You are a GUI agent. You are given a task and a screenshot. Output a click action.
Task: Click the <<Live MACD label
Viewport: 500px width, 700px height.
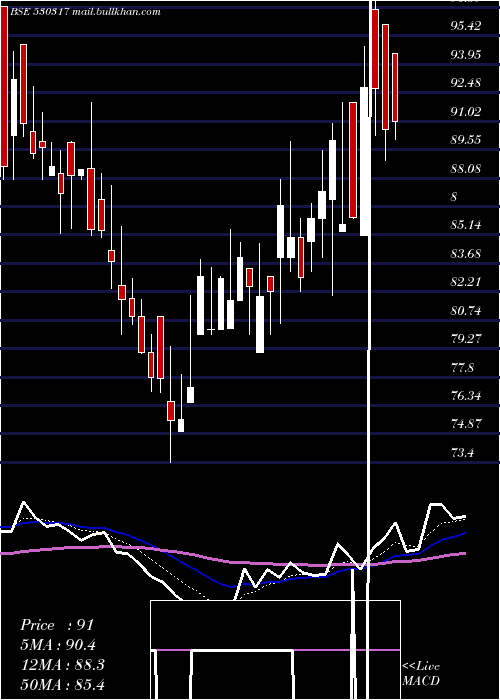click(421, 674)
